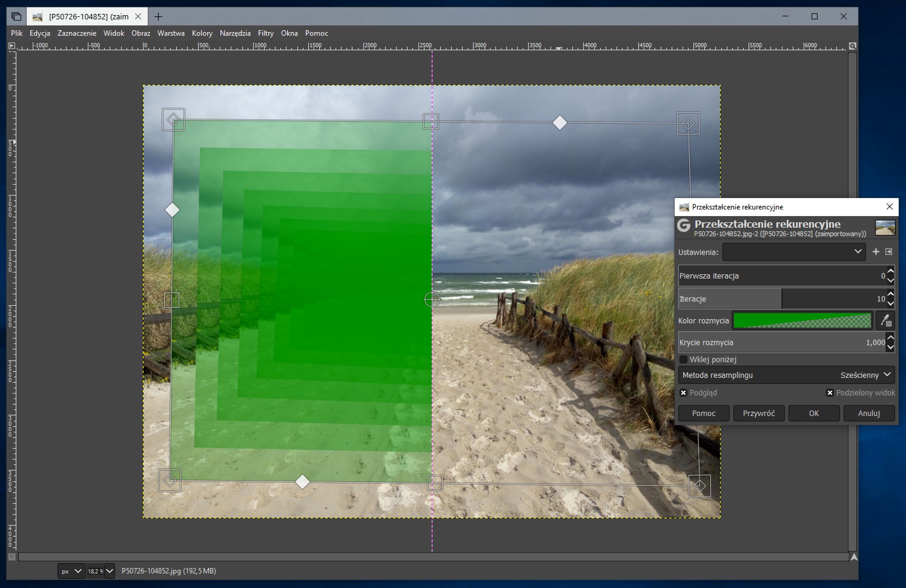
Task: Click the Przywróć reset button
Action: (x=758, y=413)
